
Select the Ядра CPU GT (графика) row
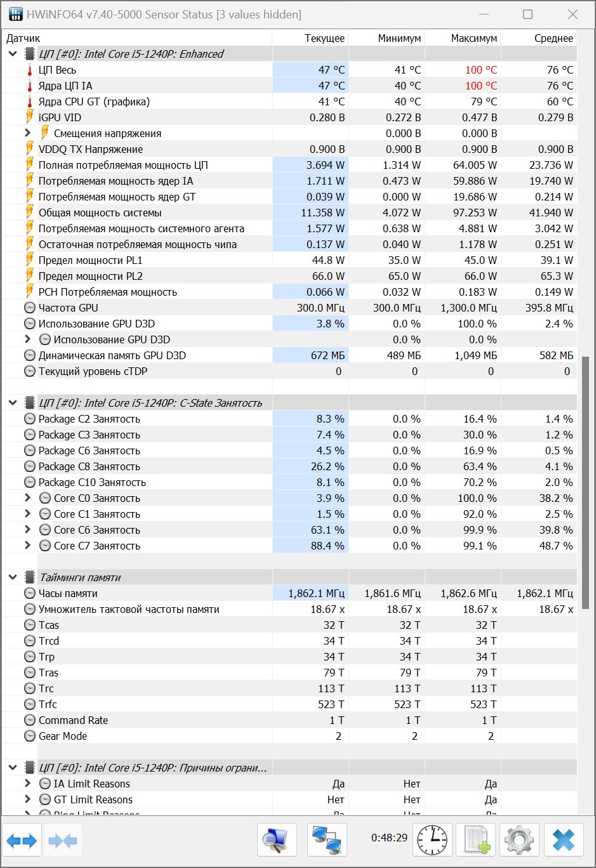coord(289,102)
